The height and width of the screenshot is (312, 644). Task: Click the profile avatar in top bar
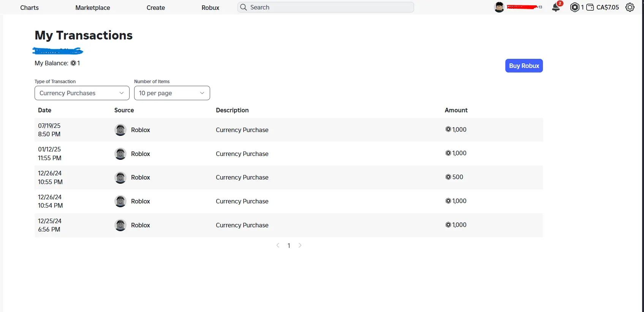click(x=499, y=7)
